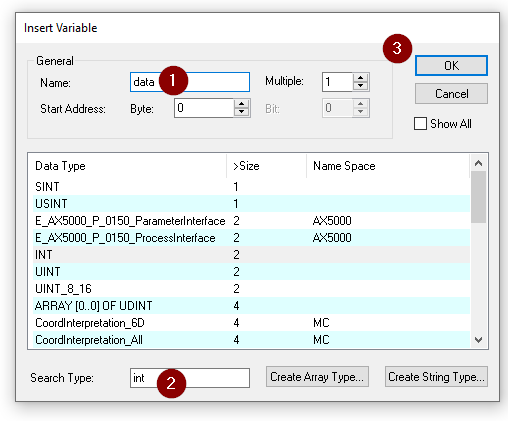The image size is (508, 421).
Task: Sort list by the Size column header
Action: (267, 166)
